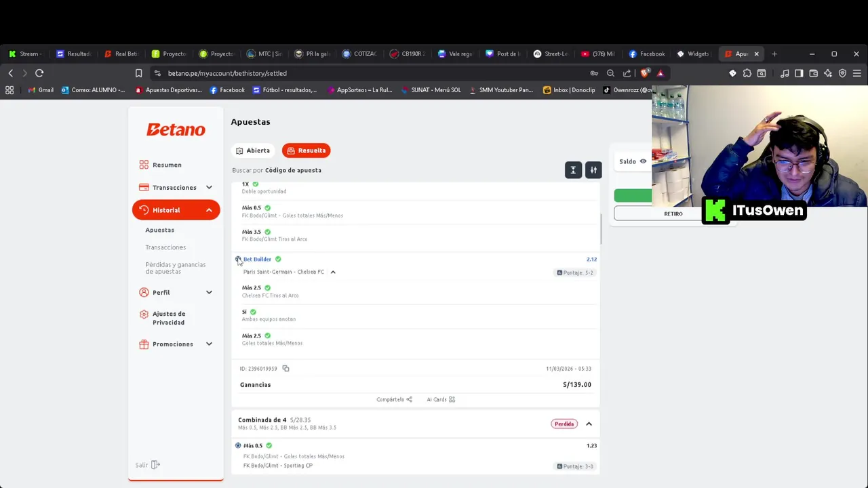Open the Inbox | Donoclip bookmark
Screen dimensions: 868x488
568,90
